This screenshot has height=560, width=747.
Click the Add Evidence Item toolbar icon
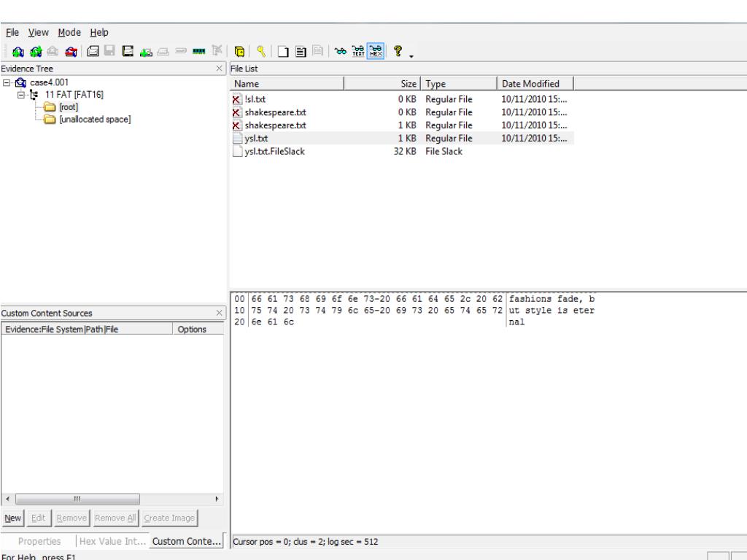tap(18, 52)
